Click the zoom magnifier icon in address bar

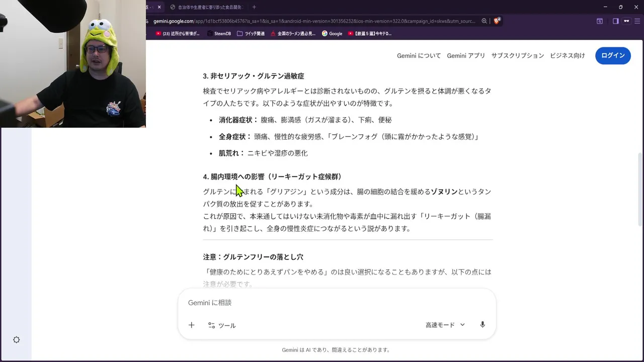pyautogui.click(x=484, y=21)
